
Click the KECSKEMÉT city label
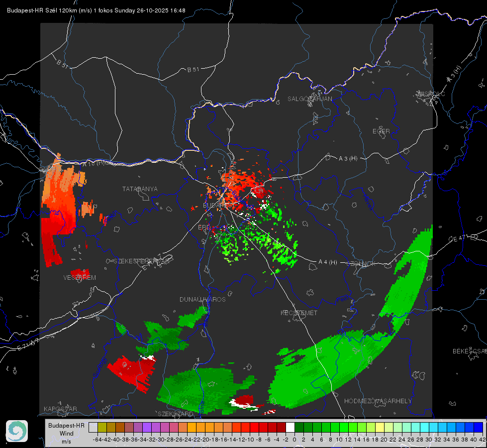coord(299,313)
